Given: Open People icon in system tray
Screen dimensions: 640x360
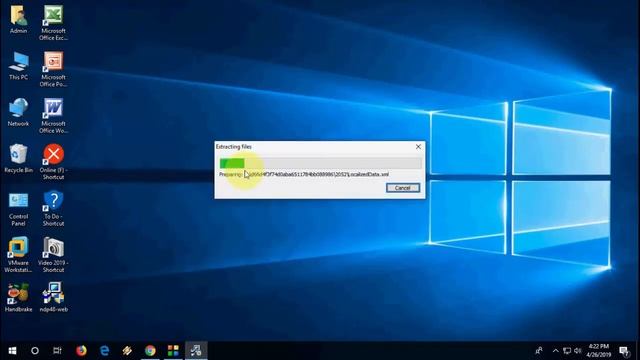Looking at the screenshot, I should [x=539, y=351].
